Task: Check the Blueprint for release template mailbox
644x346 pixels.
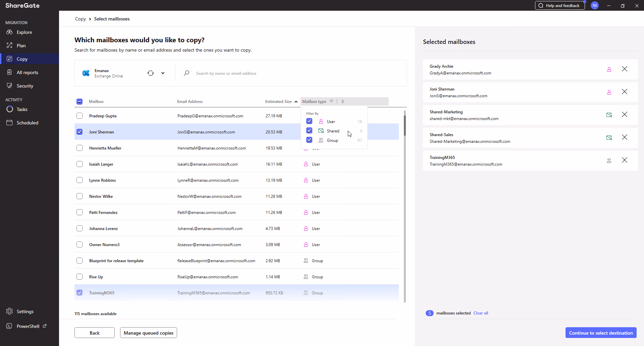Action: [x=79, y=261]
